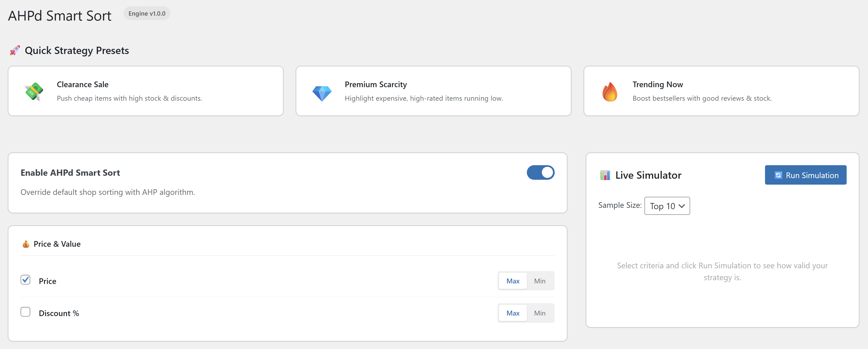This screenshot has width=868, height=349.
Task: Select Min for the Discount % criterion
Action: pos(540,313)
